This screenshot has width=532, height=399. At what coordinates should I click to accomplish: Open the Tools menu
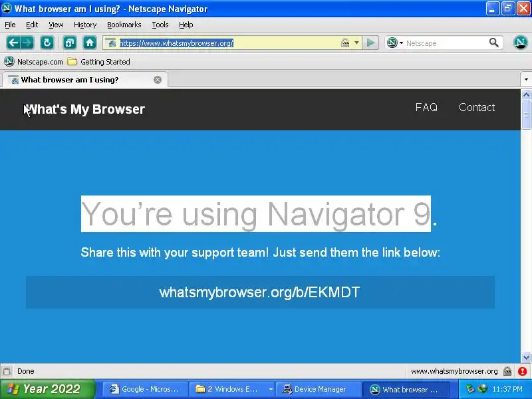coord(160,25)
